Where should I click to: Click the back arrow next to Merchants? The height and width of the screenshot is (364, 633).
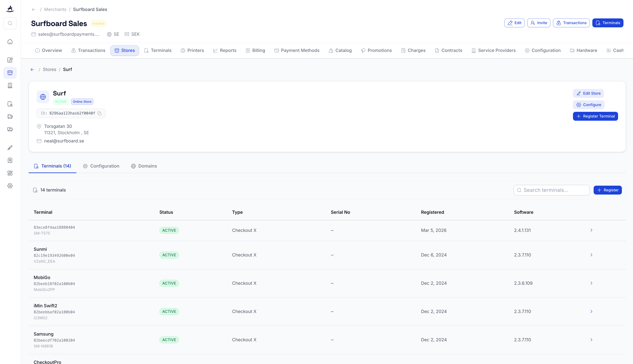(34, 10)
